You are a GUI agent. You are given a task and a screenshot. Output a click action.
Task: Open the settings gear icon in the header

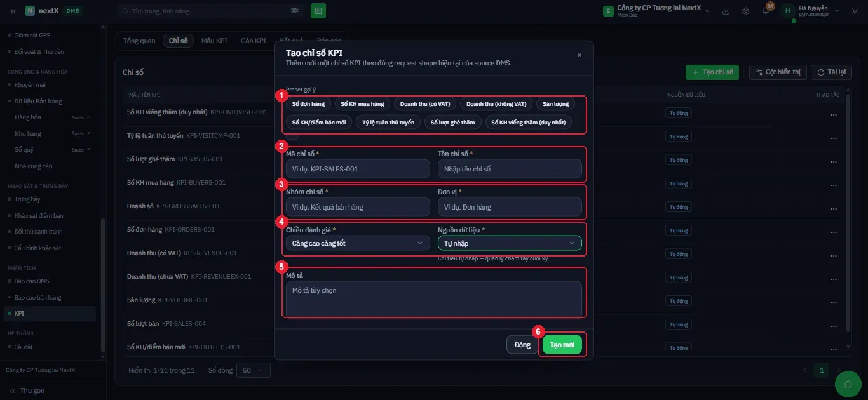746,11
